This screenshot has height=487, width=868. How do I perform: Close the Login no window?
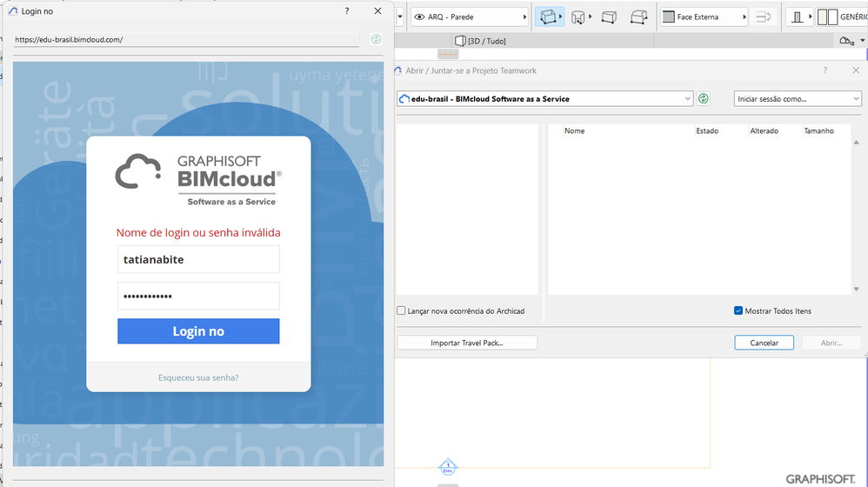click(377, 11)
